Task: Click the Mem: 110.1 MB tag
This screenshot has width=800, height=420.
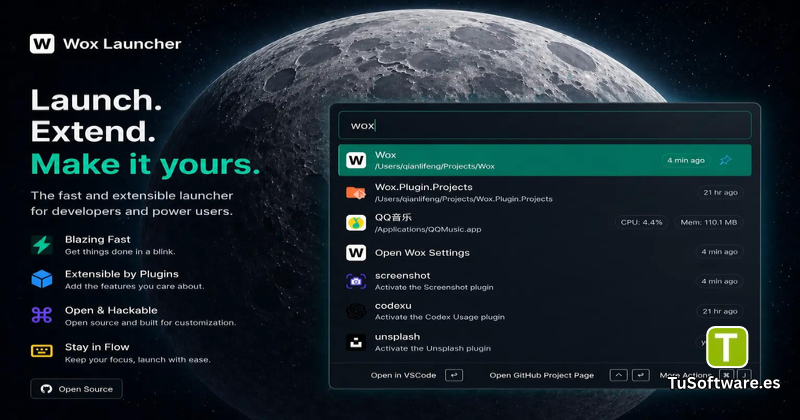Action: (709, 223)
